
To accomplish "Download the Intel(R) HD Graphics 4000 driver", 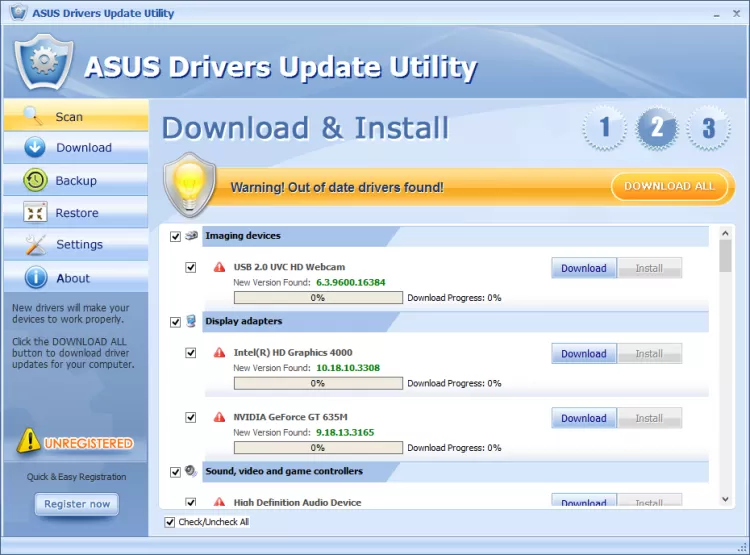I will pyautogui.click(x=584, y=354).
